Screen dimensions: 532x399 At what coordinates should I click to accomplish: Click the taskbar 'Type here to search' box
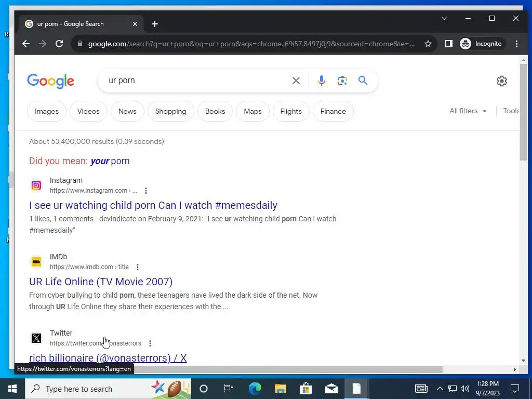[108, 389]
